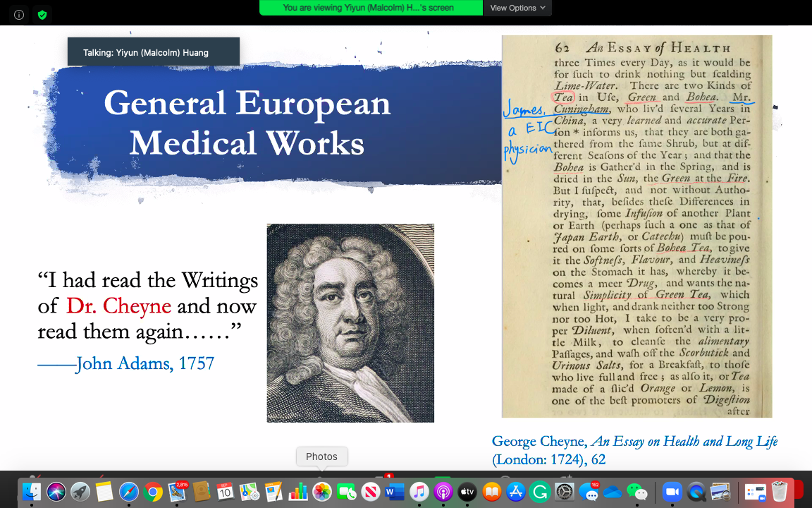Open WeChat from the dock

[636, 491]
